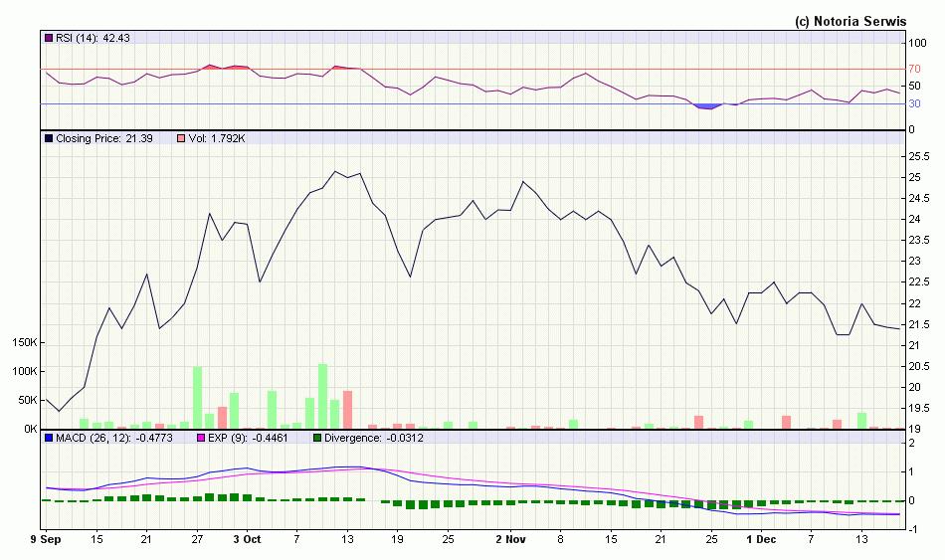Click the dark Closing Price legend swatch
Screen dimensions: 945x560
coord(49,138)
